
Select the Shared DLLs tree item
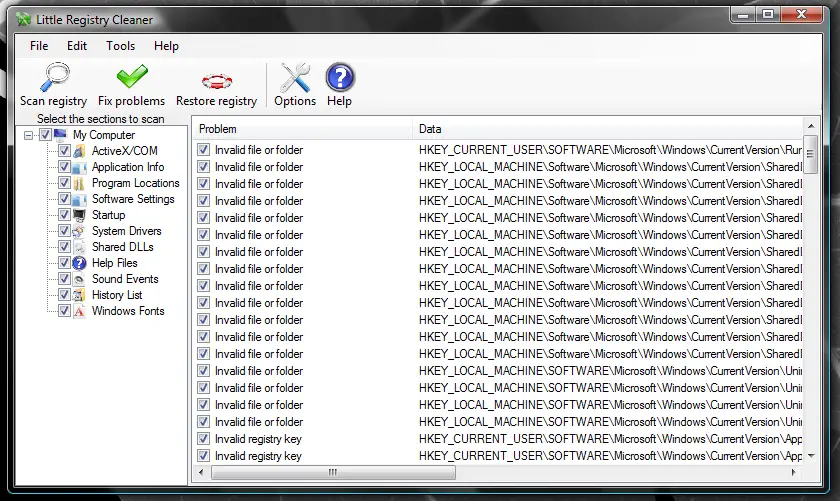pyautogui.click(x=123, y=247)
